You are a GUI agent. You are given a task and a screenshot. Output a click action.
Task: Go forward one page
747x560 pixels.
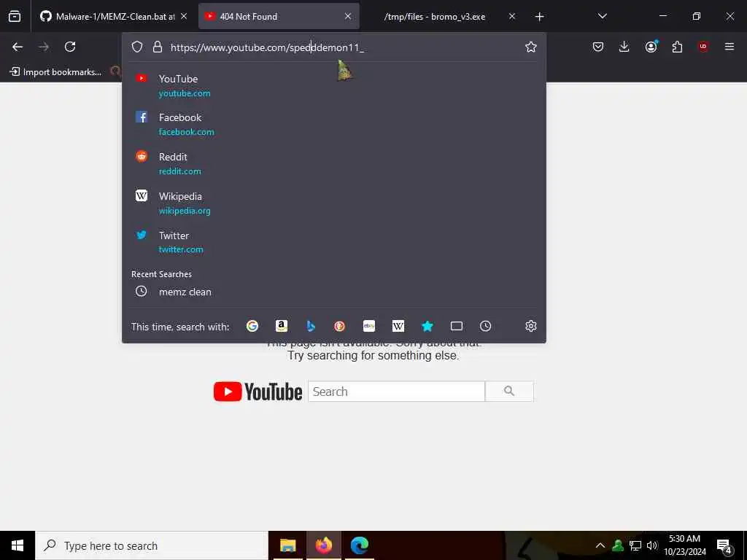tap(43, 47)
